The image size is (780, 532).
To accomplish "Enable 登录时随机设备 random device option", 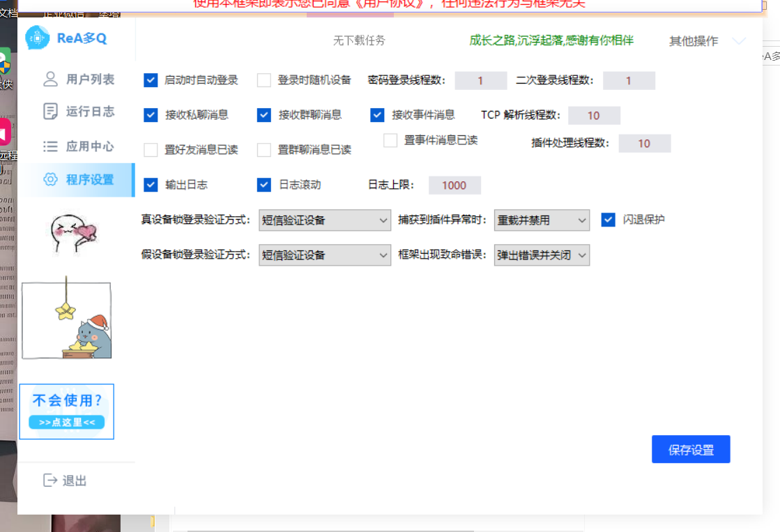I will pyautogui.click(x=263, y=80).
